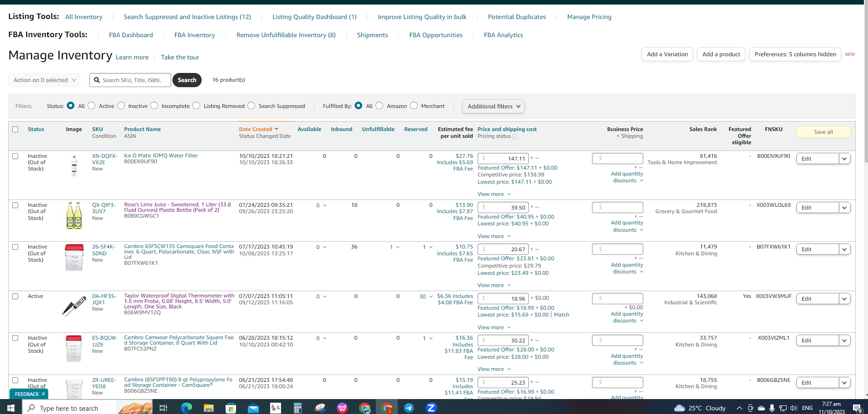The image size is (868, 414).
Task: Click network icon in system tray
Action: 783,408
